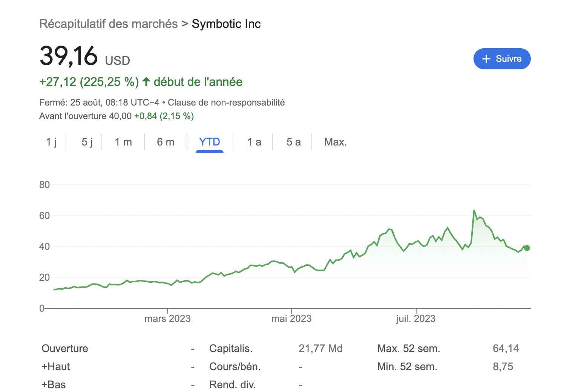
Task: Click the mai 2023 axis label
Action: point(291,318)
